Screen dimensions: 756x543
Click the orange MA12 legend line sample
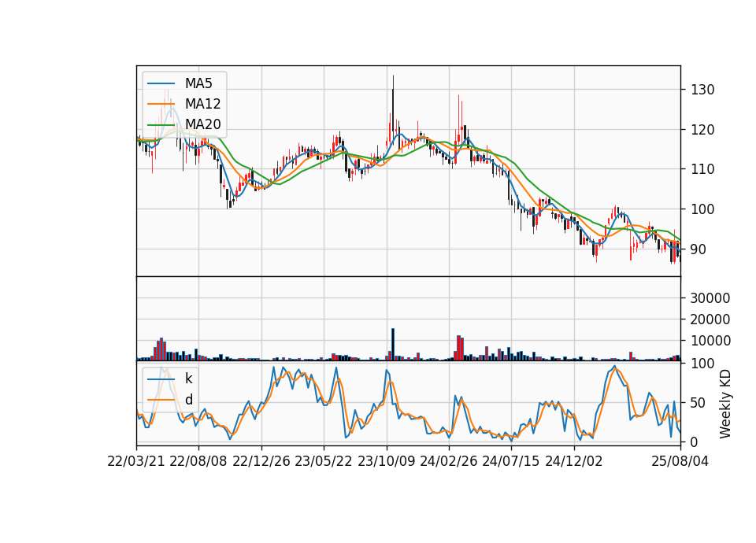[161, 104]
